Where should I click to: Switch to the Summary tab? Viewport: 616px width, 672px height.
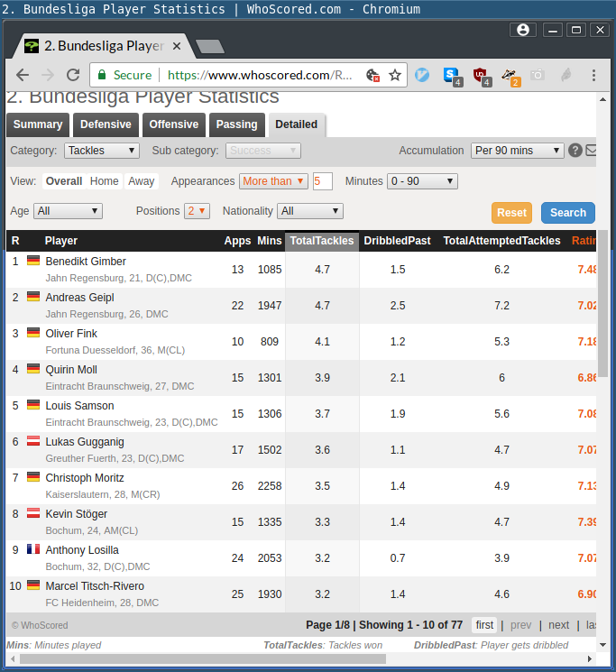pos(38,124)
